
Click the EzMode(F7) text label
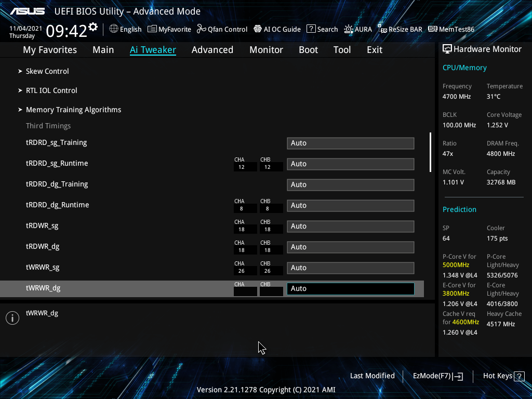(432, 376)
